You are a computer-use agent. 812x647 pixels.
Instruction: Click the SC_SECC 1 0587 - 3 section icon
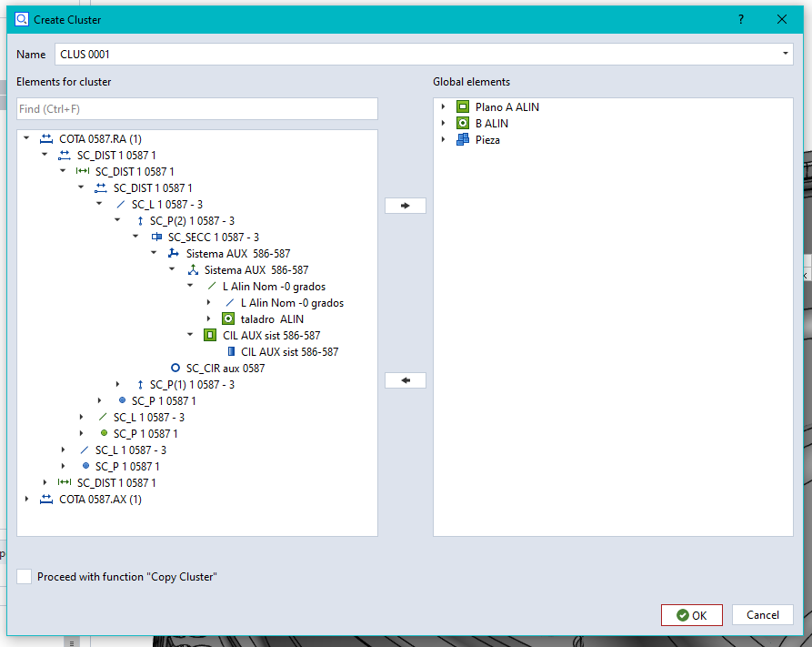click(156, 238)
